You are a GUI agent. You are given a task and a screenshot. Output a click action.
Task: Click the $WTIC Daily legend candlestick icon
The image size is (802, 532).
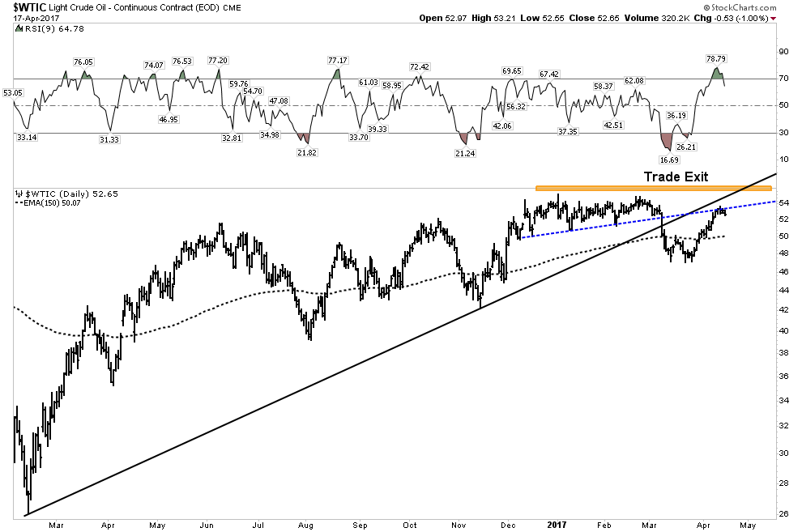[19, 194]
